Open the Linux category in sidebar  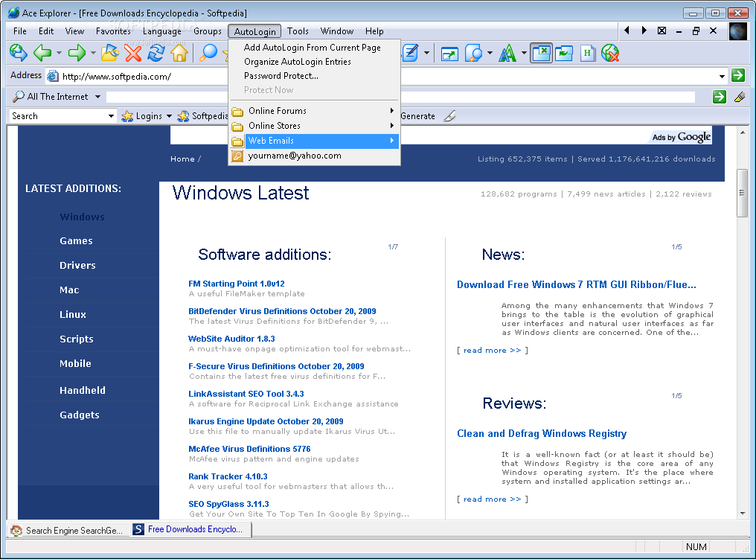coord(73,314)
